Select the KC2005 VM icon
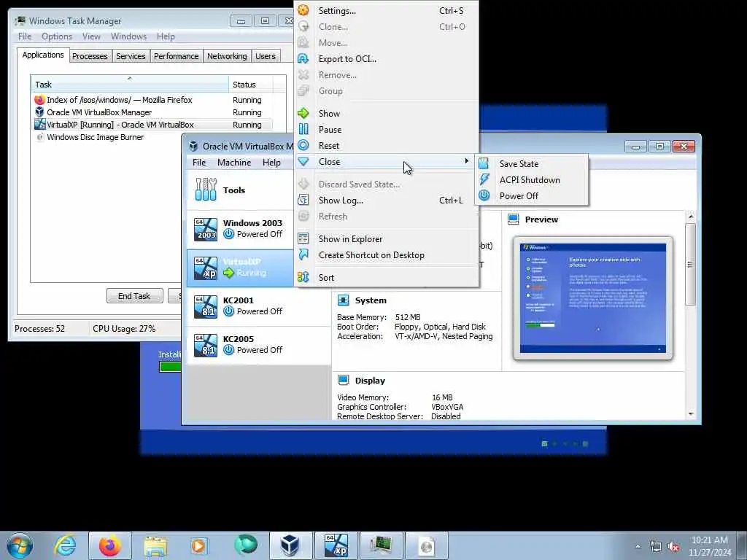The height and width of the screenshot is (560, 747). [206, 345]
